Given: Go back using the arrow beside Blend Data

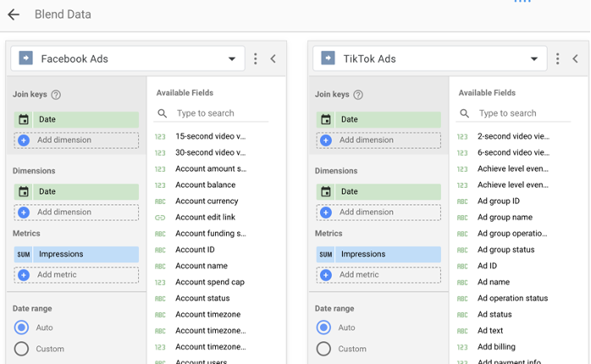Looking at the screenshot, I should point(14,14).
